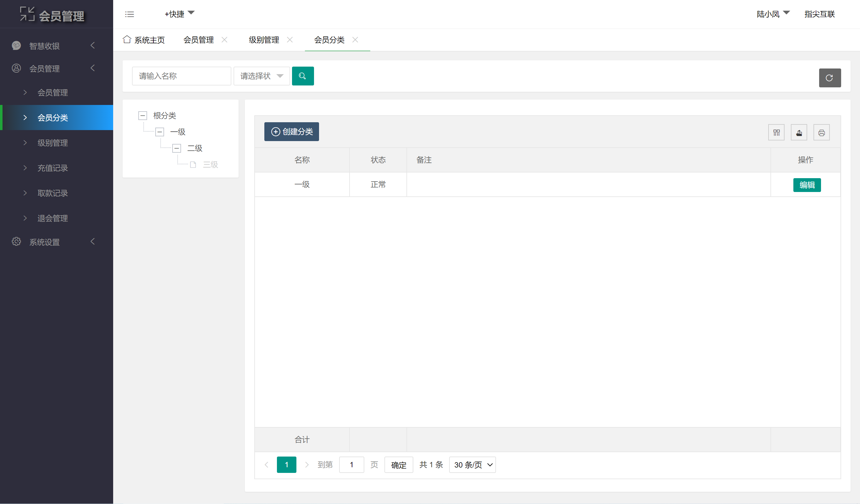The height and width of the screenshot is (504, 860).
Task: Click the 会员管理 user avatar icon in sidebar
Action: [x=16, y=68]
